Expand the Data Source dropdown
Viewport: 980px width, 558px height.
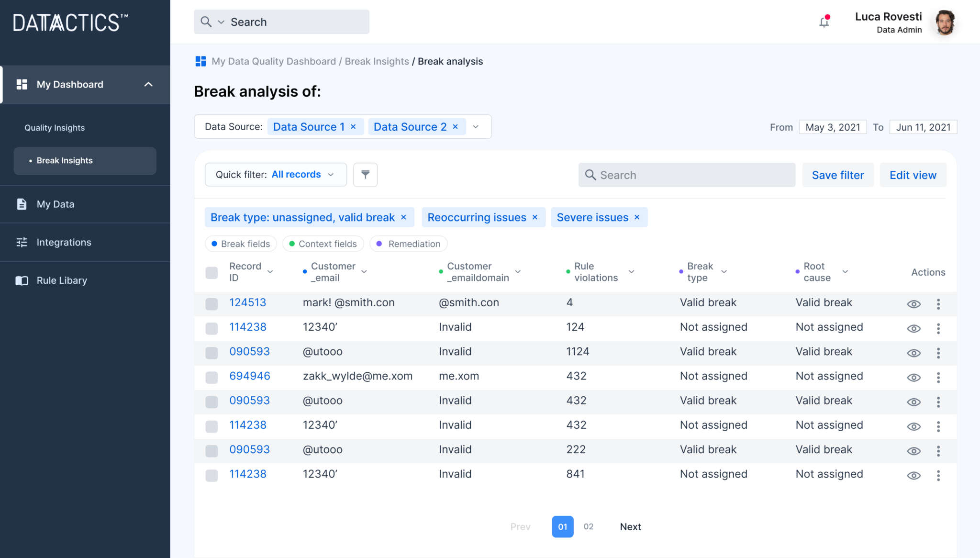tap(476, 126)
